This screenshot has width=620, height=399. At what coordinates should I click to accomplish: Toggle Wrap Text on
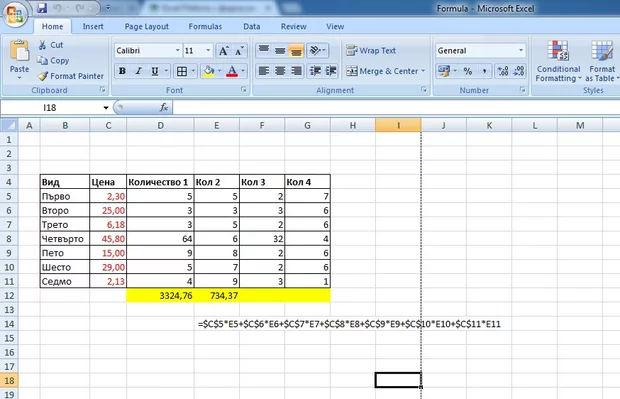coord(371,51)
